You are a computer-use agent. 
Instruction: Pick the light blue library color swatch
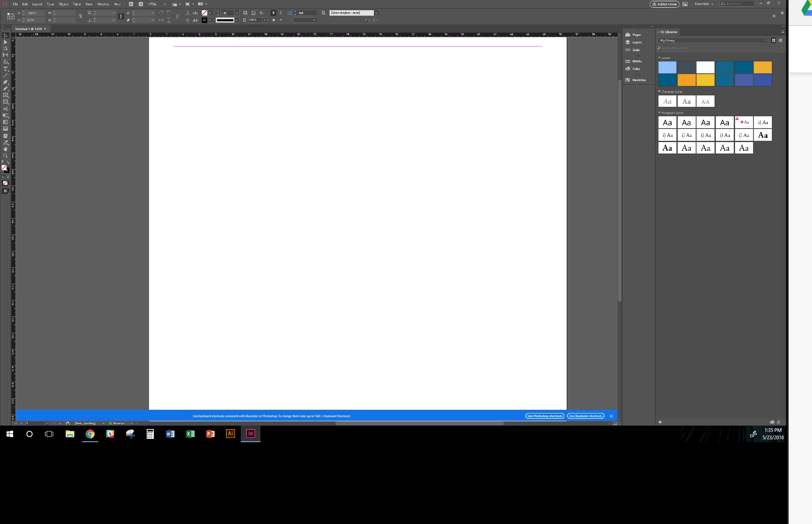point(667,67)
